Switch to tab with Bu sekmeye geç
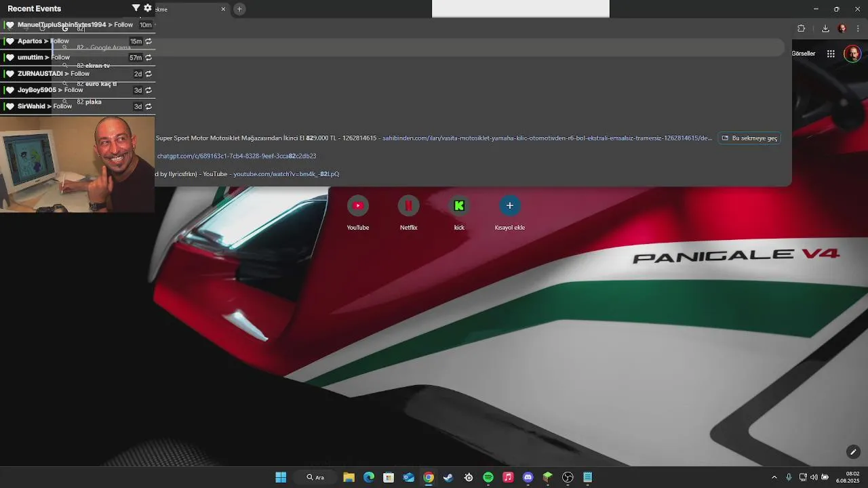The height and width of the screenshot is (488, 868). [x=749, y=138]
